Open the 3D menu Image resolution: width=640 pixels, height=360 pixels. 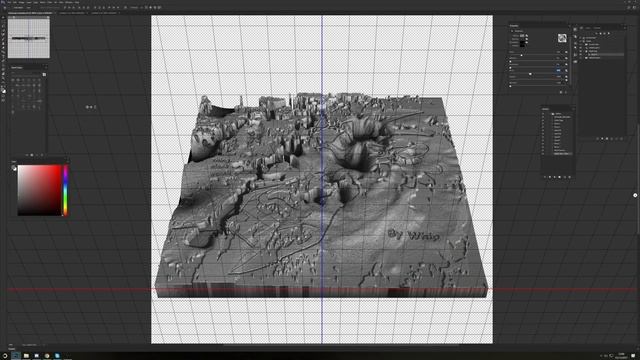coord(55,2)
